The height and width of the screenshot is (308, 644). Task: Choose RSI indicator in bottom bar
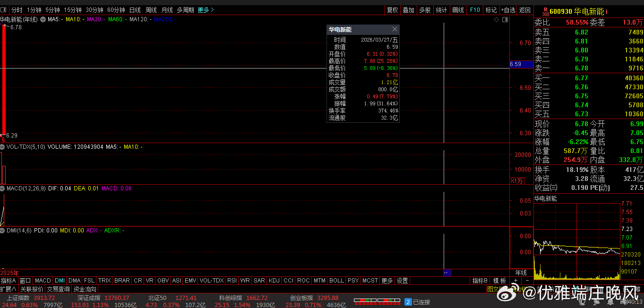click(x=232, y=281)
